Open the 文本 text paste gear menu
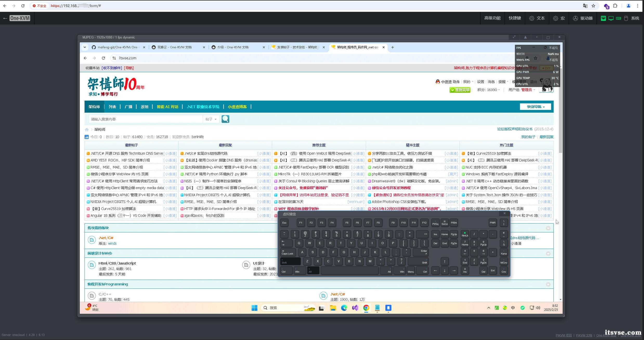644x340 pixels. coord(537,18)
